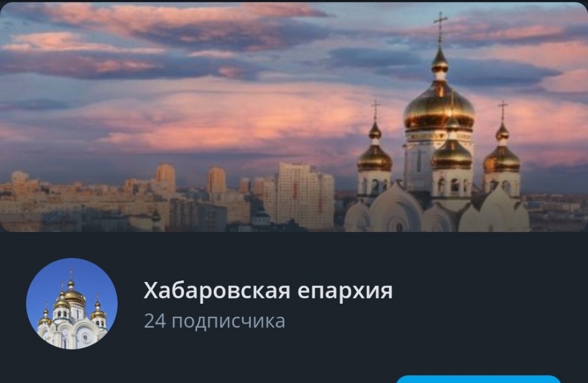Image resolution: width=588 pixels, height=383 pixels.
Task: Click the blue button at the bottom edge
Action: click(478, 379)
